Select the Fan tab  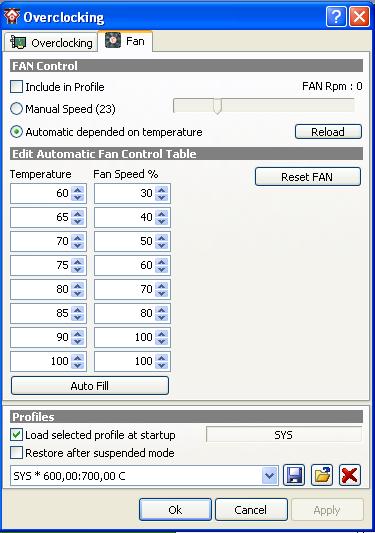(125, 41)
